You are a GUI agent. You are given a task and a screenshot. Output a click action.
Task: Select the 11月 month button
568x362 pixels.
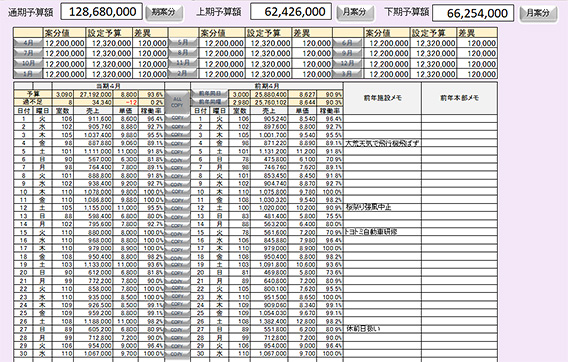tap(183, 63)
